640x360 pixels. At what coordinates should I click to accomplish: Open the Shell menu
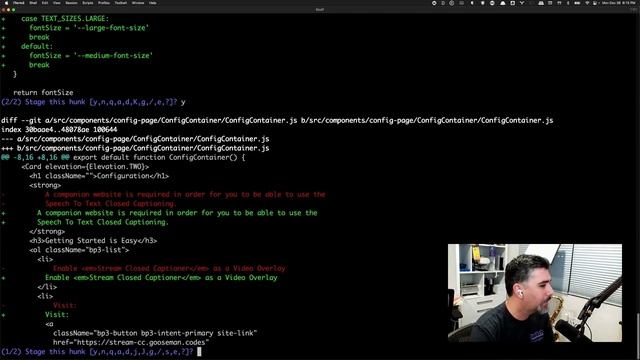tap(33, 3)
